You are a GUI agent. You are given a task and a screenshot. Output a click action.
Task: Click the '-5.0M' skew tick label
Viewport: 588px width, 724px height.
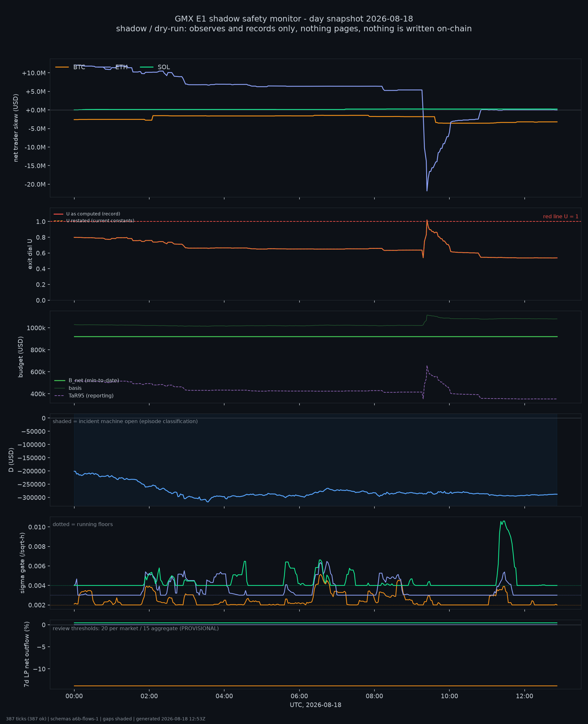point(37,129)
